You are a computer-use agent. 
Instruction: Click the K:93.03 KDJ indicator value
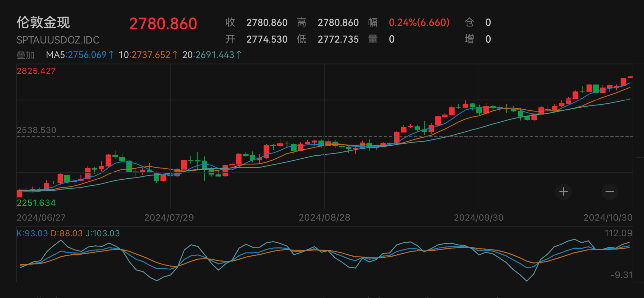coord(32,233)
